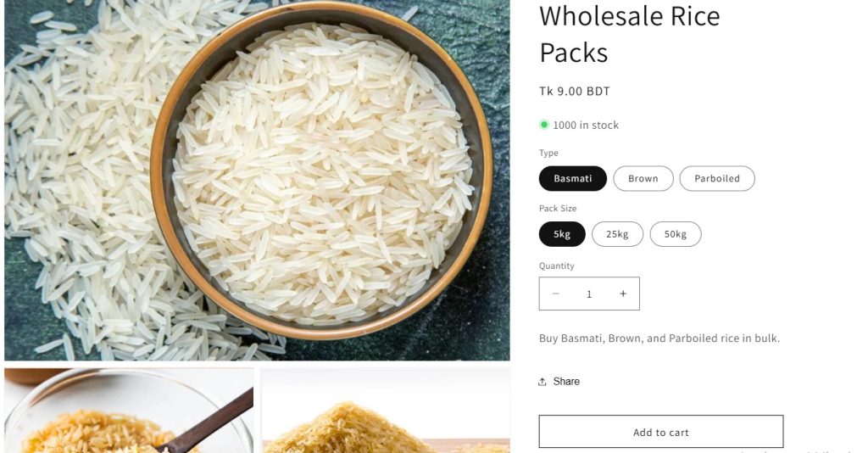Choose the 25kg pack size
The image size is (868, 453).
(x=617, y=233)
